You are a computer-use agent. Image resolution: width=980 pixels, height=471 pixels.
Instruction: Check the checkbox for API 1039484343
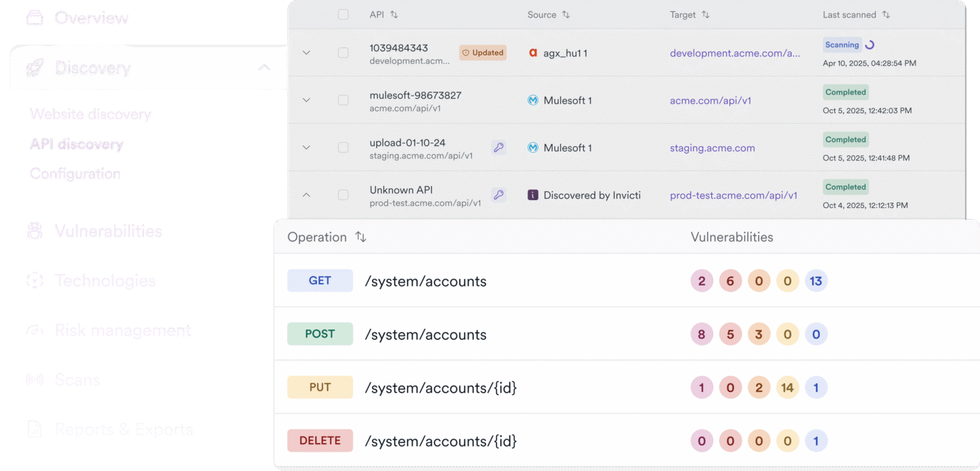(343, 52)
